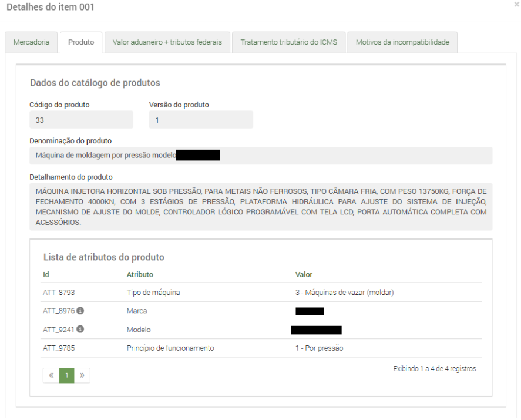
Task: Click the info icon next to ATT_8976
Action: click(80, 311)
